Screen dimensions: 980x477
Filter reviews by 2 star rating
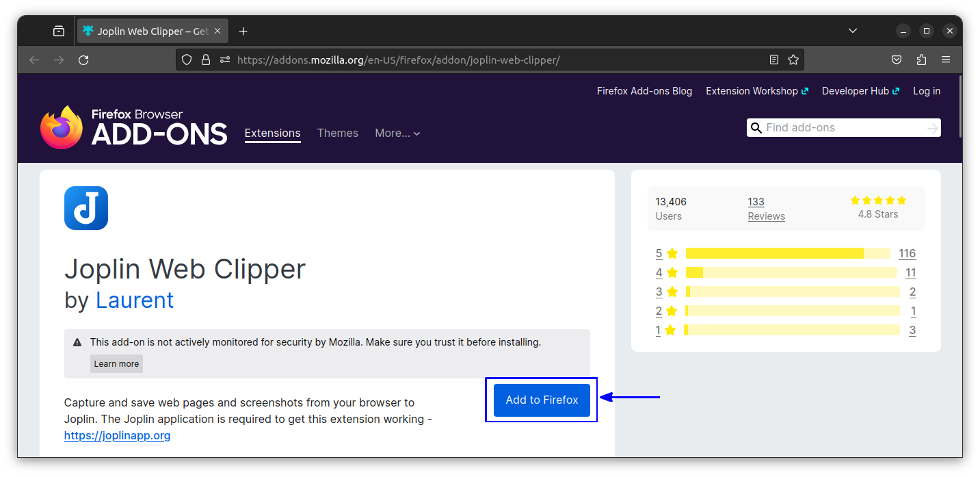666,311
